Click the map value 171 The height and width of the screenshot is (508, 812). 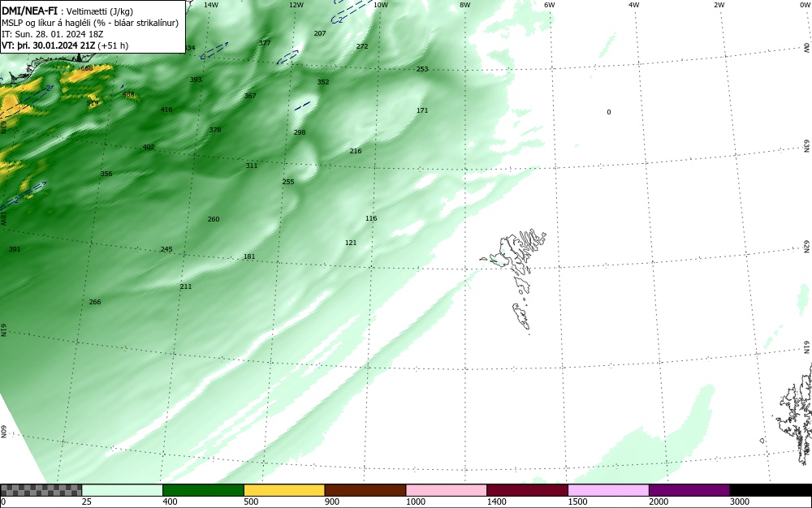pyautogui.click(x=422, y=110)
